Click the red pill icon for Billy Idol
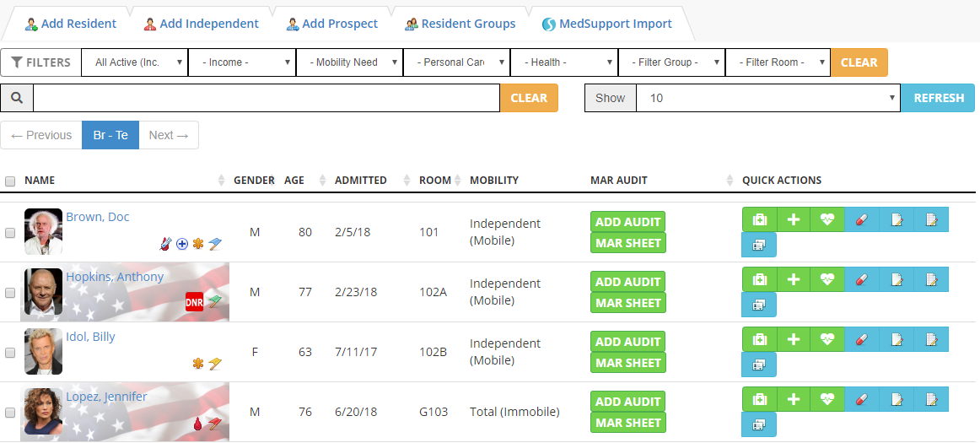The height and width of the screenshot is (443, 980). [x=862, y=339]
